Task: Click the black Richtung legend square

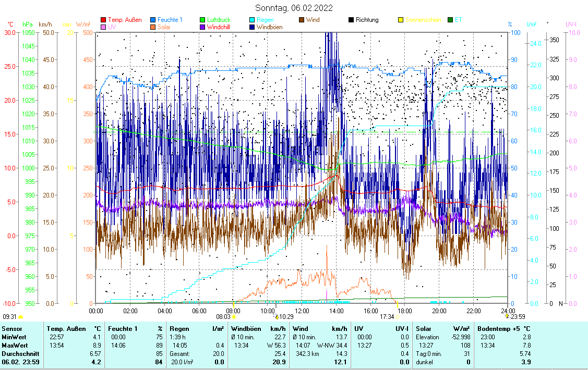Action: click(351, 20)
